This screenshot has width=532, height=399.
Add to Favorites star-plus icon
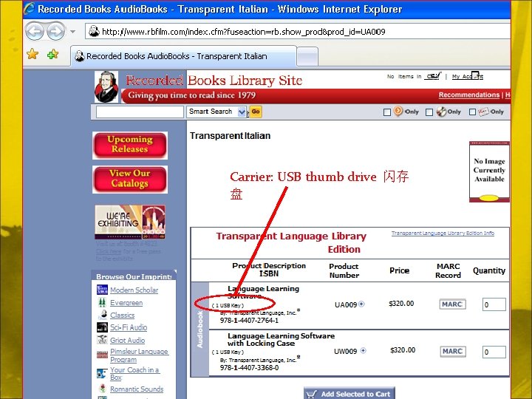click(x=52, y=54)
